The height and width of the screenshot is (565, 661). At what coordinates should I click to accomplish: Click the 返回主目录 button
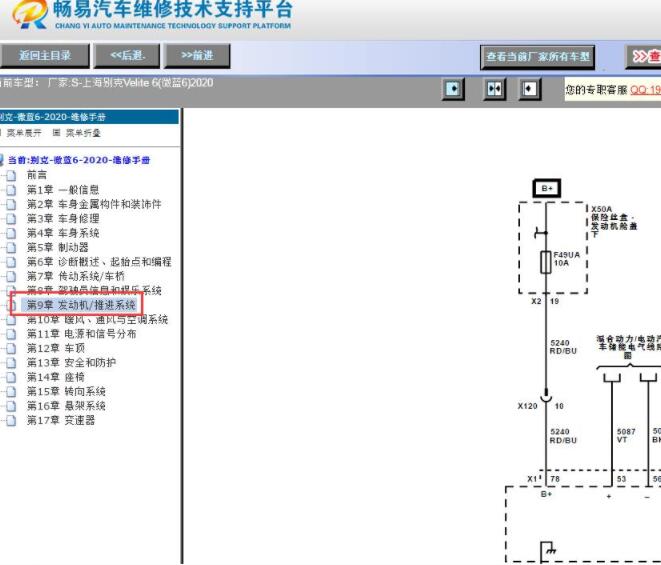point(45,56)
